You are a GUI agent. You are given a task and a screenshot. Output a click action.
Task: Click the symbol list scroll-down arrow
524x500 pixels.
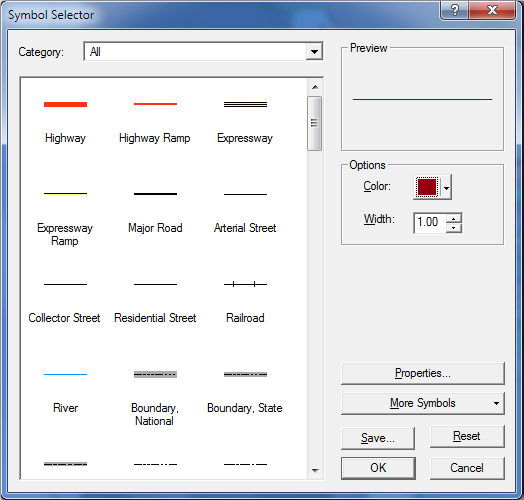pyautogui.click(x=315, y=470)
